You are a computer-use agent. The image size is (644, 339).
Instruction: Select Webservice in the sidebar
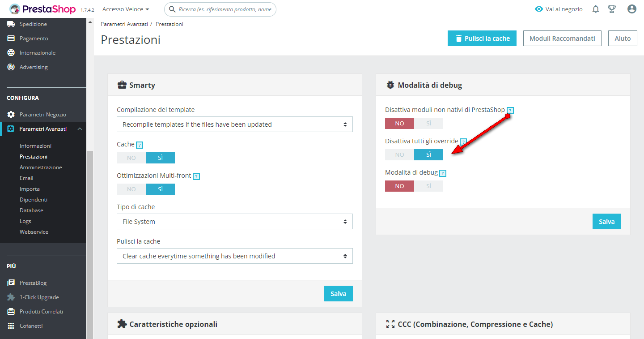pos(34,232)
